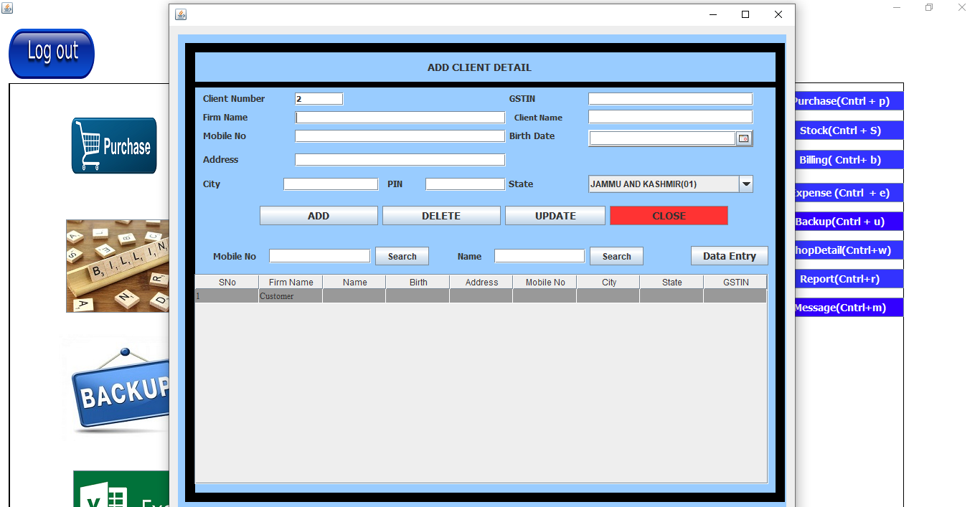Sort by the Firm Name column header

pos(291,283)
